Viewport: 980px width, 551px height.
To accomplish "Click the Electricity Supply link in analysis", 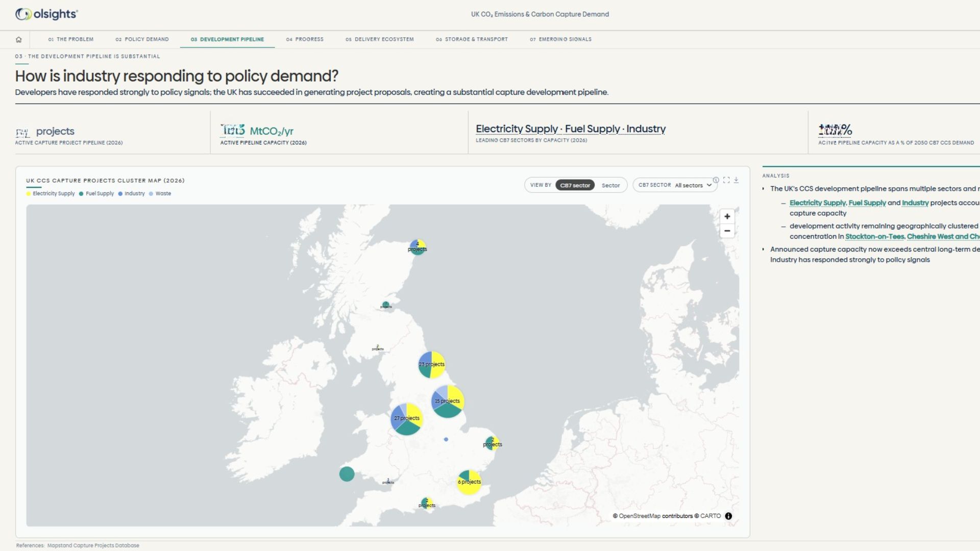I will [817, 203].
